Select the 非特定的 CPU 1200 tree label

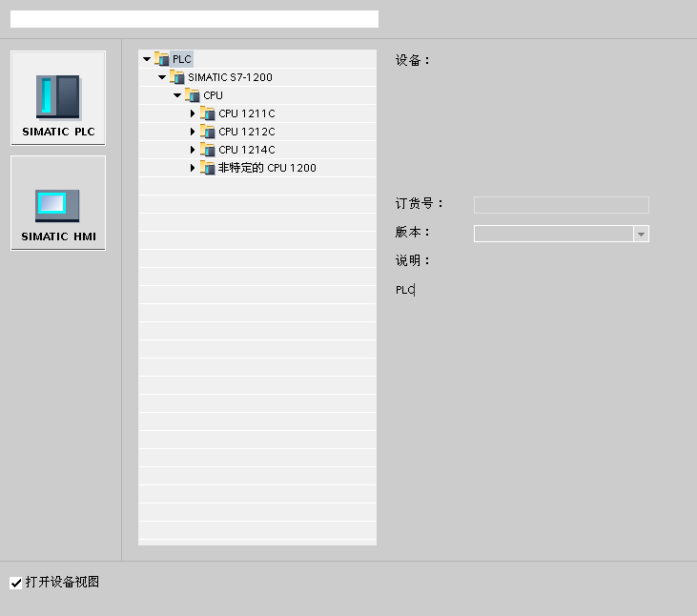point(267,168)
